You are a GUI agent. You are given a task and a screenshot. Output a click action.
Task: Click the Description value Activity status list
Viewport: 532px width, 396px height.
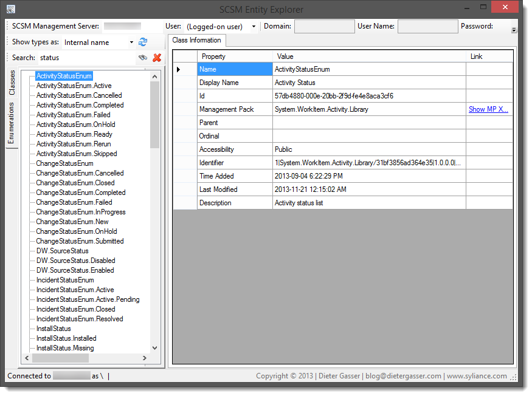coord(369,203)
